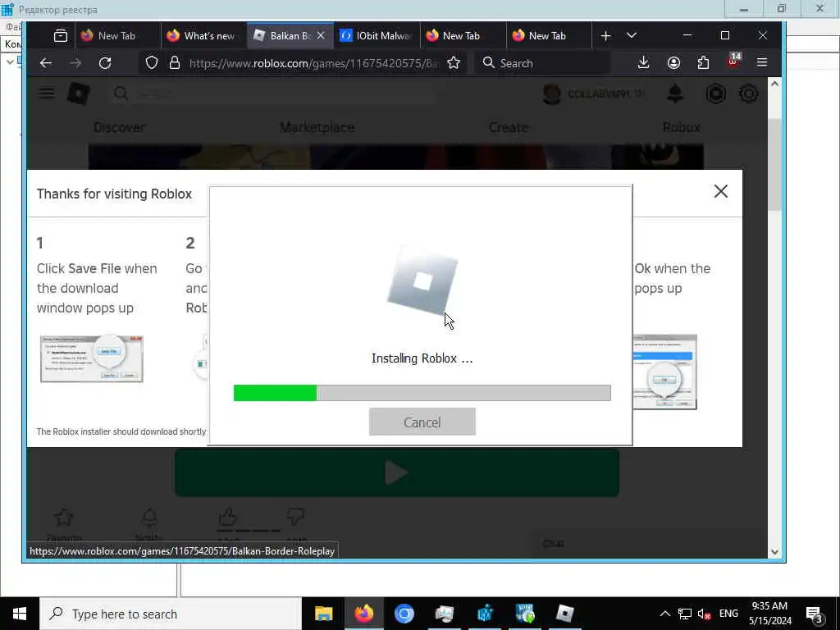Open the uBlock extension icon with badge 14
This screenshot has height=630, width=840.
(733, 61)
